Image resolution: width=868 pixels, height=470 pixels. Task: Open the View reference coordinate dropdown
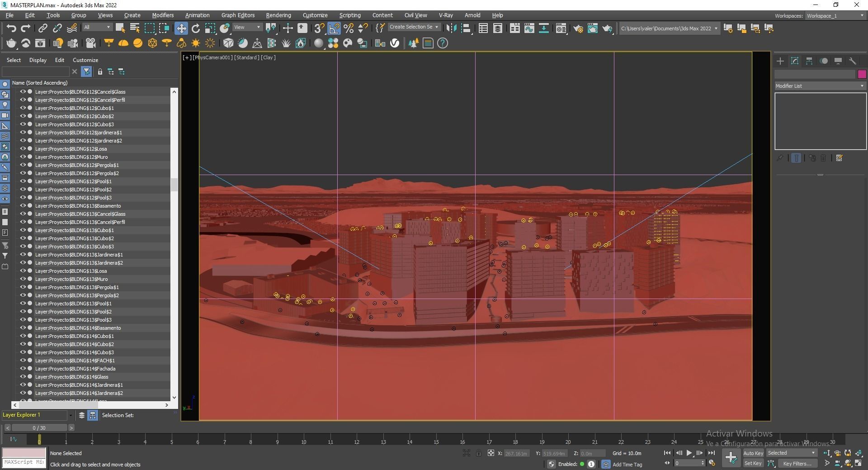pos(247,27)
